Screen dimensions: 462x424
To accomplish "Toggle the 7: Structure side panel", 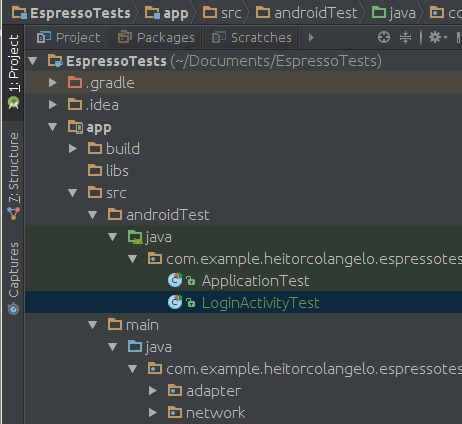I will click(x=13, y=176).
